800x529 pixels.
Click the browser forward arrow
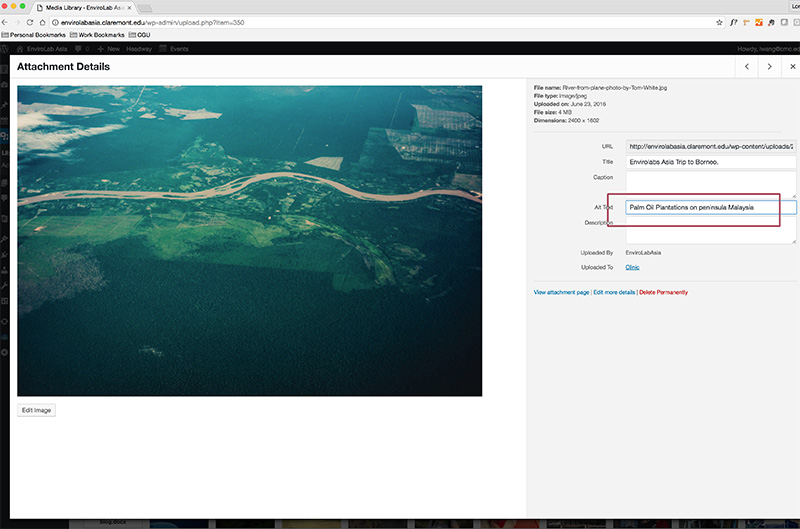pyautogui.click(x=17, y=22)
